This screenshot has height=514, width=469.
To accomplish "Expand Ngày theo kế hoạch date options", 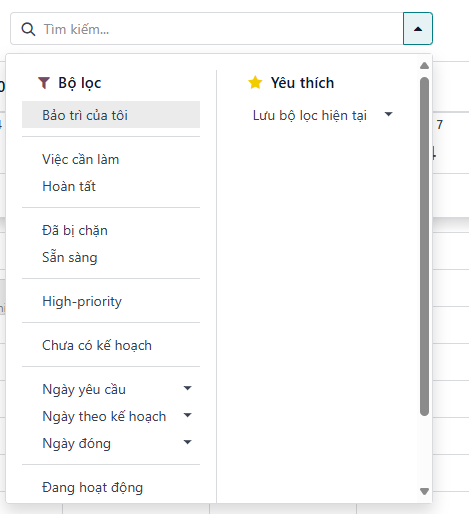I will coord(111,416).
